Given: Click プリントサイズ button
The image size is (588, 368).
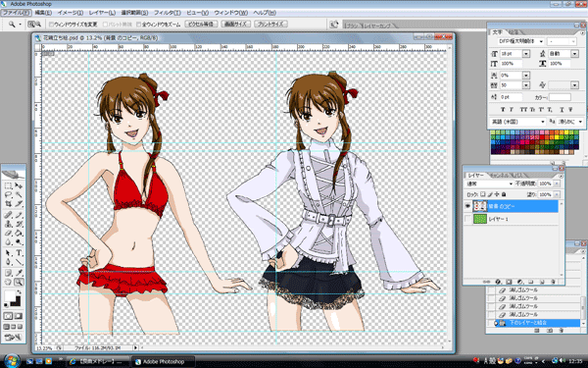Looking at the screenshot, I should pyautogui.click(x=270, y=24).
